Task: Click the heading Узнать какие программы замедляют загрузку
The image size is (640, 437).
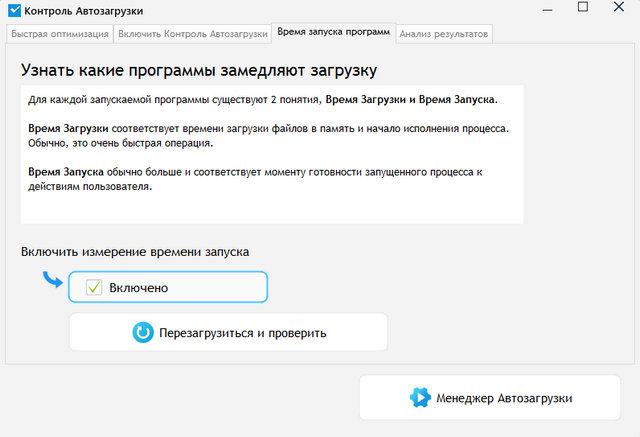Action: coord(200,71)
